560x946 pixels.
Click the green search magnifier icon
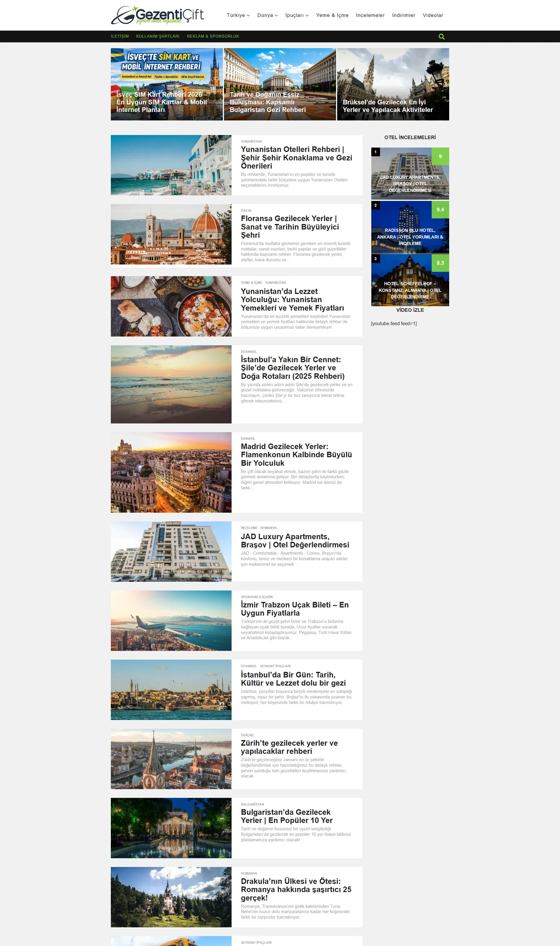(x=442, y=36)
